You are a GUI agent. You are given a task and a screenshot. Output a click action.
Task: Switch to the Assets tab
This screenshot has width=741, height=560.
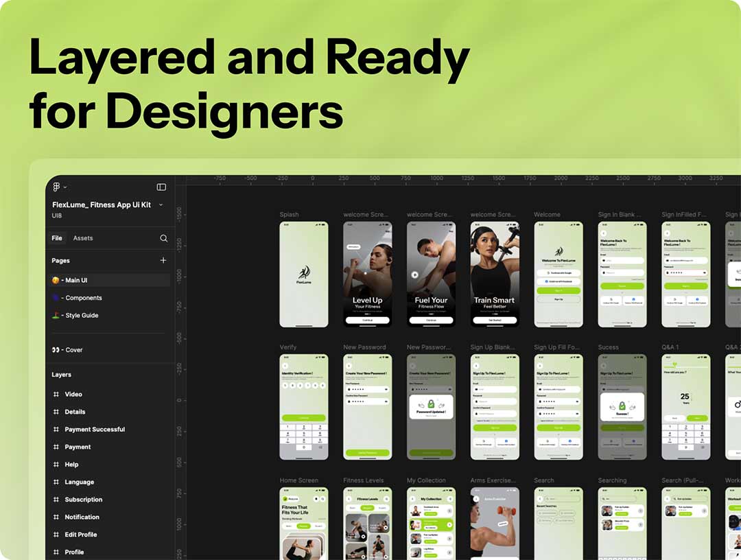pyautogui.click(x=83, y=238)
